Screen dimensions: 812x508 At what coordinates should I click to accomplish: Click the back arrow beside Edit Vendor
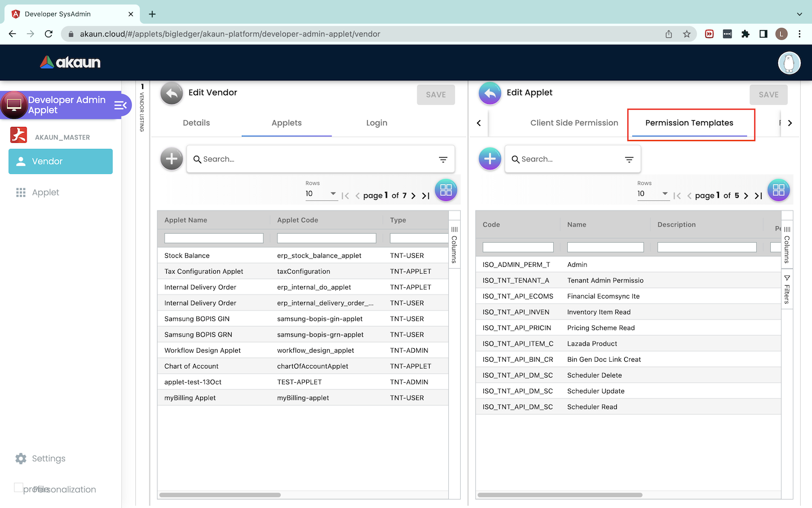tap(172, 94)
